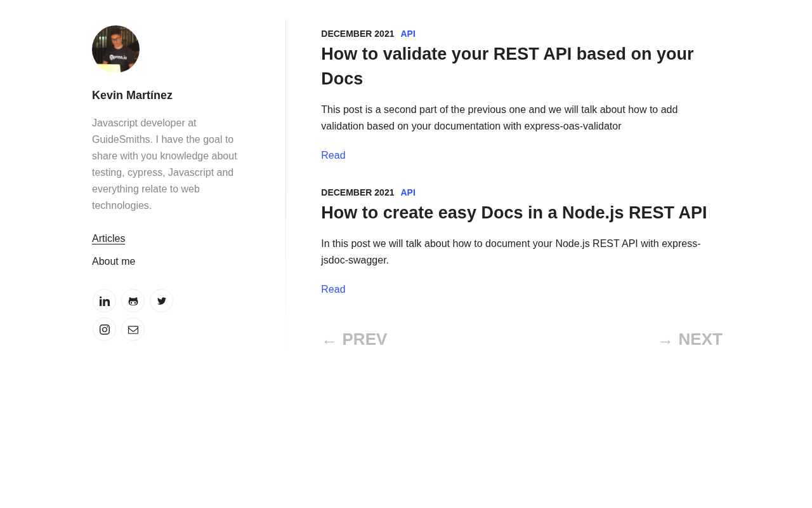Viewport: 812px width, 508px height.
Task: Open the Twitter profile icon
Action: point(162,301)
